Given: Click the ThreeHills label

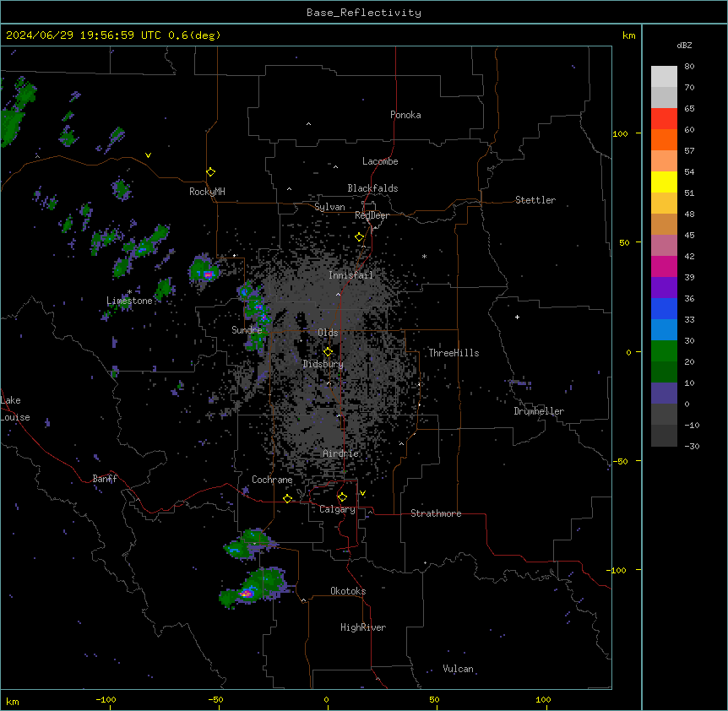Looking at the screenshot, I should (454, 353).
